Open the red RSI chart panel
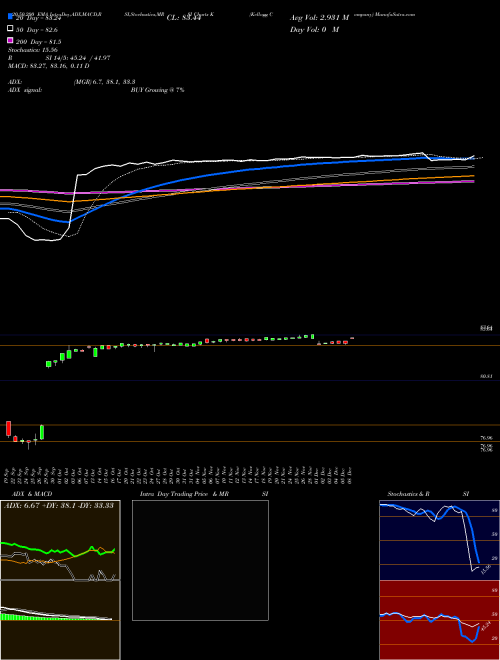Viewport: 500px width, 660px height. coord(439,620)
